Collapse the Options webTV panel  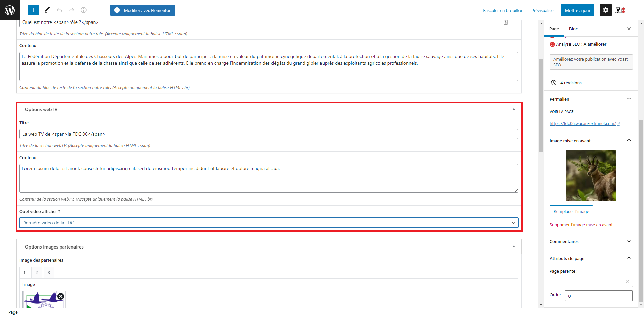514,109
